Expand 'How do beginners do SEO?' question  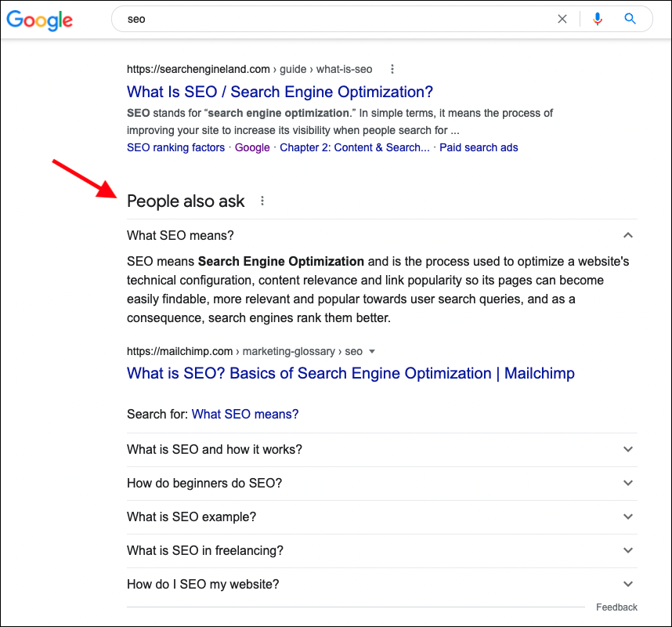pyautogui.click(x=382, y=484)
